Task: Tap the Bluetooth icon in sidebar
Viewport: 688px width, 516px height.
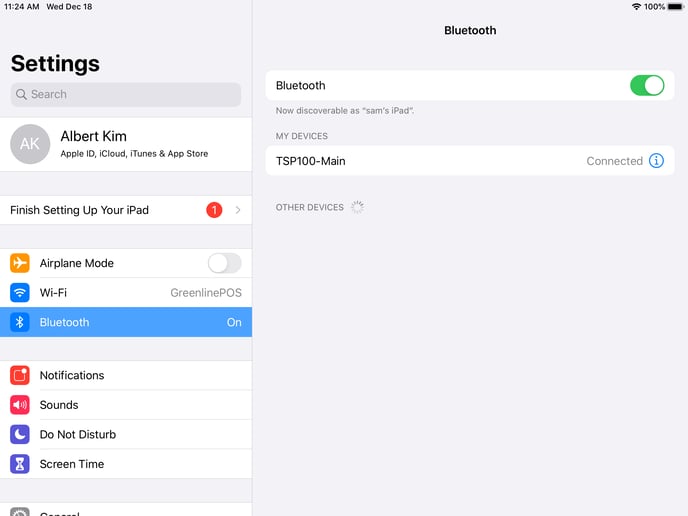Action: (x=20, y=322)
